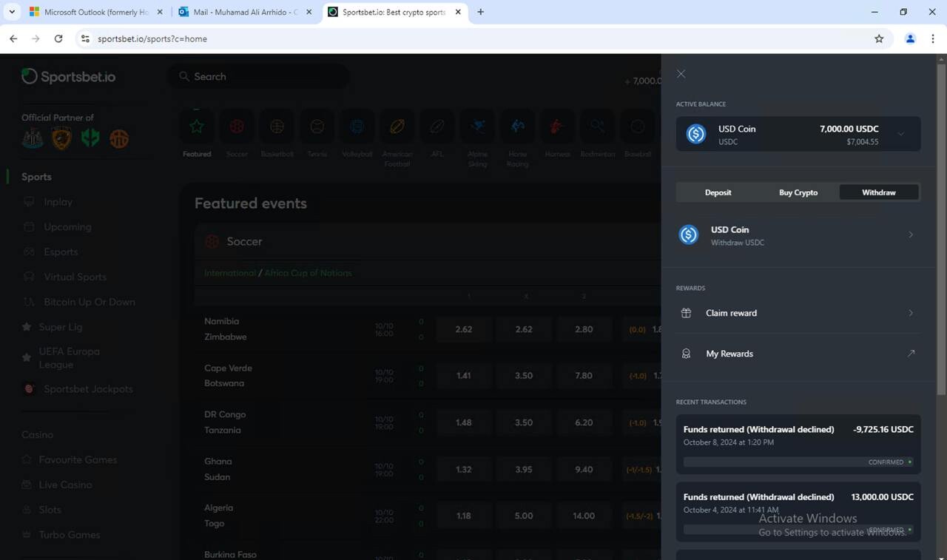
Task: Pick 1.41 odds for Cape Verde
Action: point(464,376)
